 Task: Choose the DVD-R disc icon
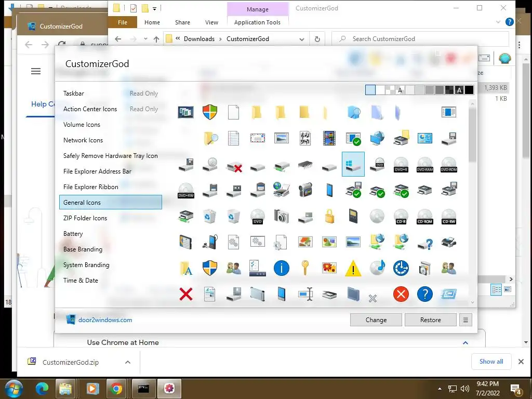pos(401,165)
